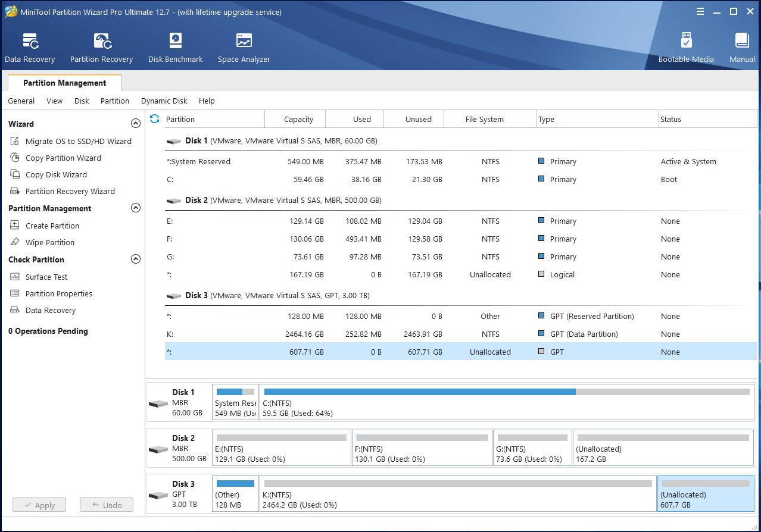
Task: Click Wipe Partition icon in sidebar
Action: [15, 242]
